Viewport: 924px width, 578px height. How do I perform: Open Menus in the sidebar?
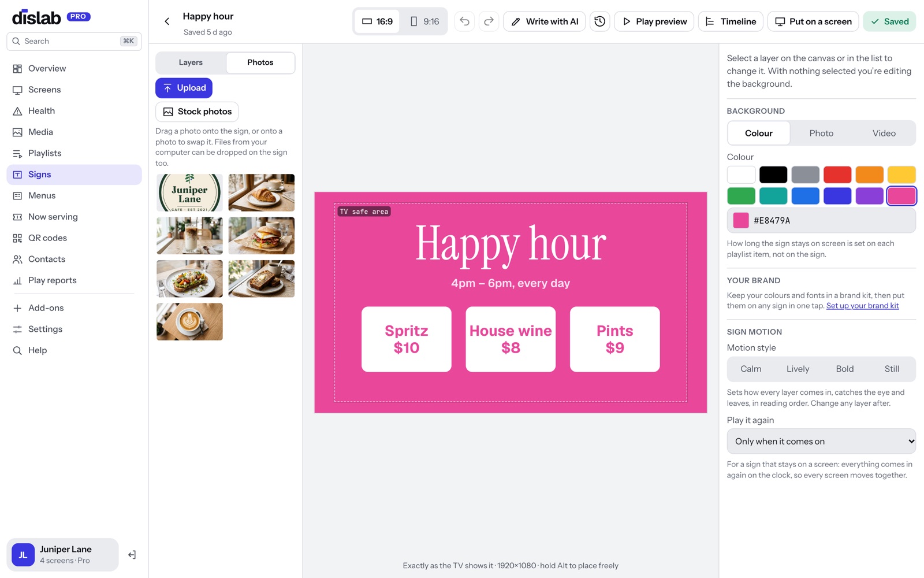coord(74,195)
